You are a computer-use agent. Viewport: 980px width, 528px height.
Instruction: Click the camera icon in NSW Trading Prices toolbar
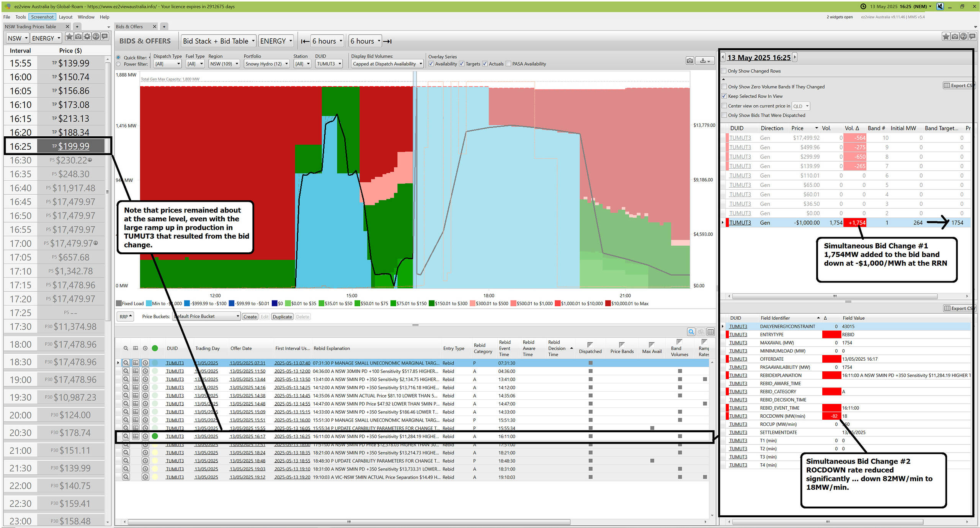point(78,37)
